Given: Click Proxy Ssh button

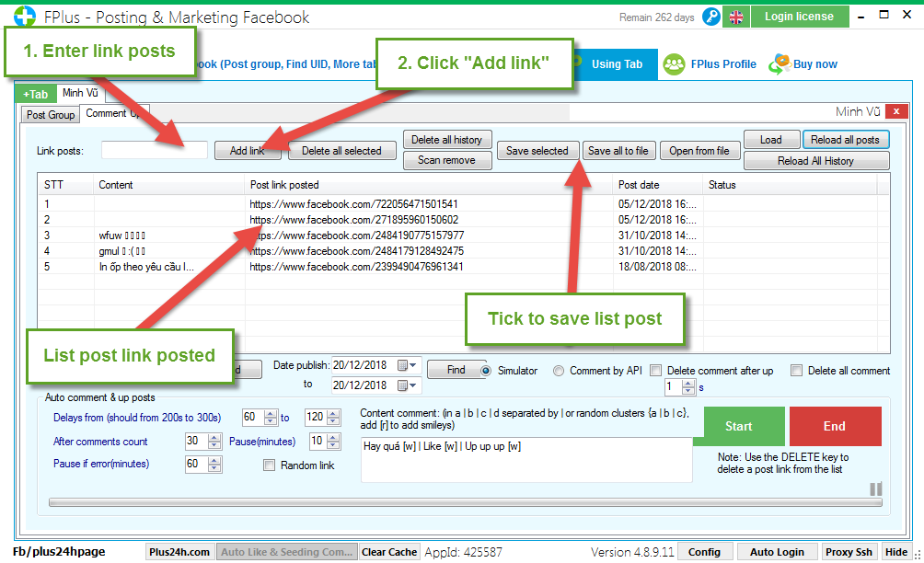Looking at the screenshot, I should (x=849, y=552).
